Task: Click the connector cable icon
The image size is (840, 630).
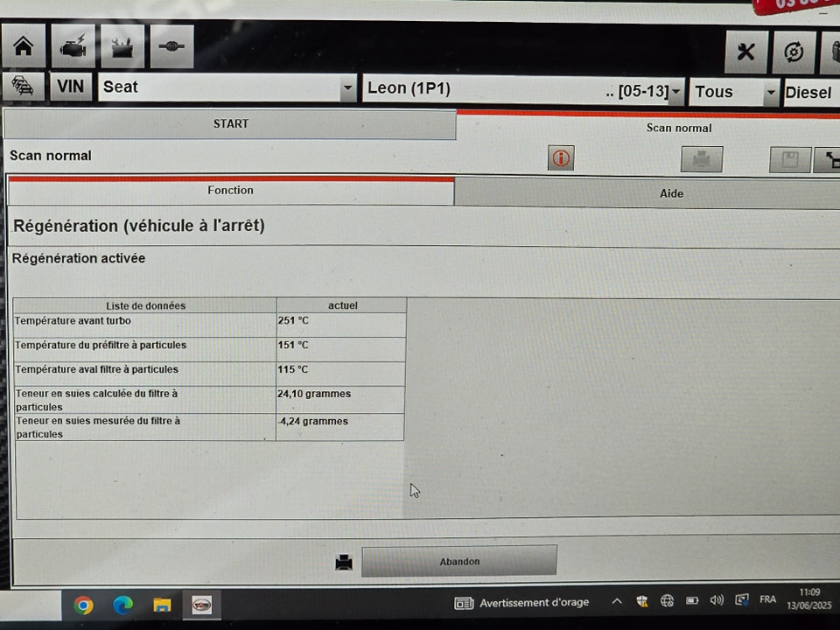Action: pos(172,46)
